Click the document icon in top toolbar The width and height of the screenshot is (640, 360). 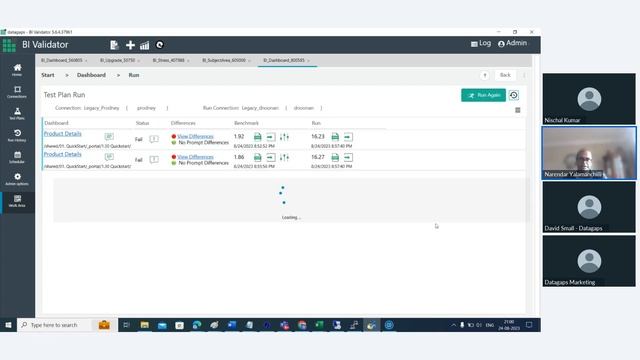pos(114,45)
